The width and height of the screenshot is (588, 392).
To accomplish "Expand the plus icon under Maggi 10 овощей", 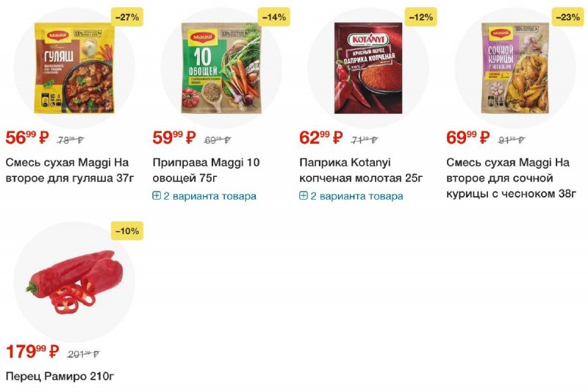I will [x=157, y=195].
